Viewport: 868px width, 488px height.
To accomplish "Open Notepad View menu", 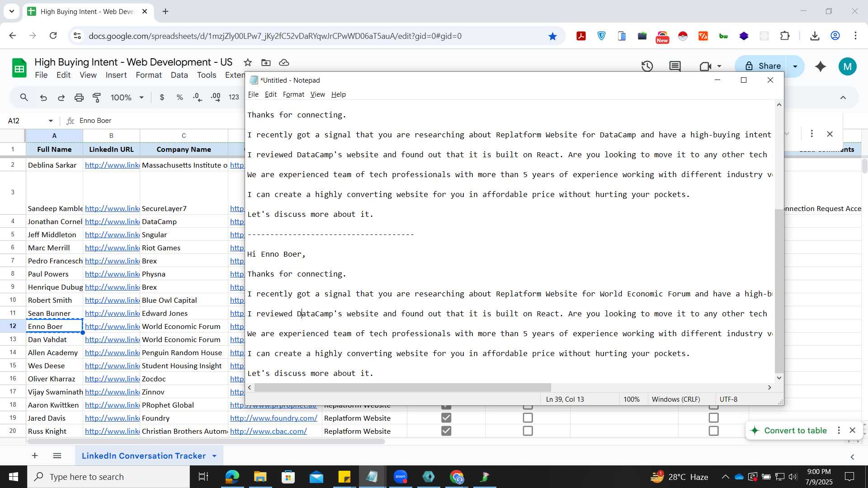I will [x=317, y=94].
